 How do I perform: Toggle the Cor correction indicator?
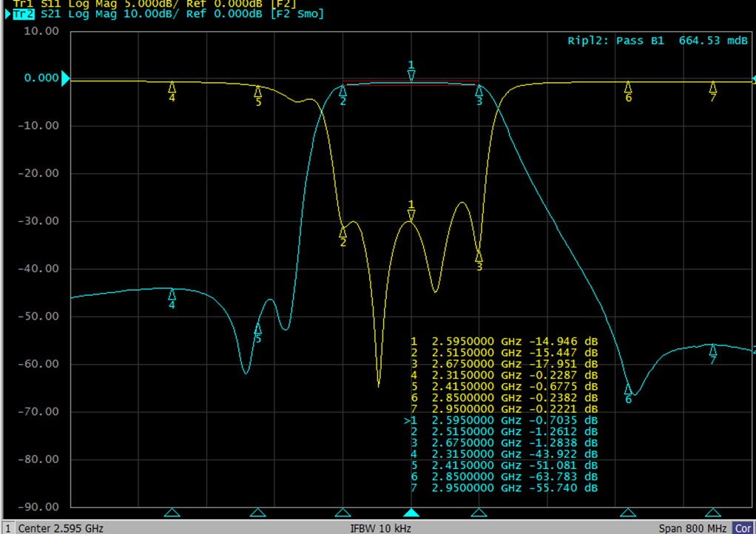pos(743,528)
